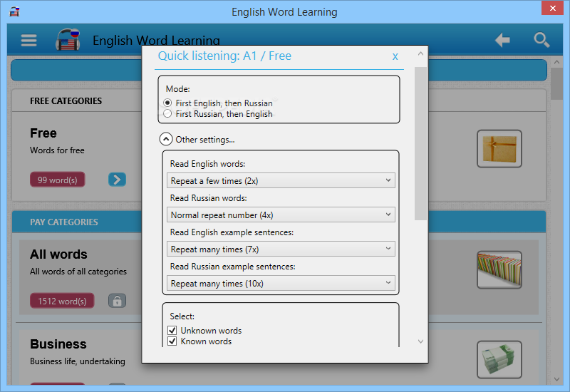Click the app icon in the title bar
Image resolution: width=570 pixels, height=392 pixels.
click(x=14, y=11)
